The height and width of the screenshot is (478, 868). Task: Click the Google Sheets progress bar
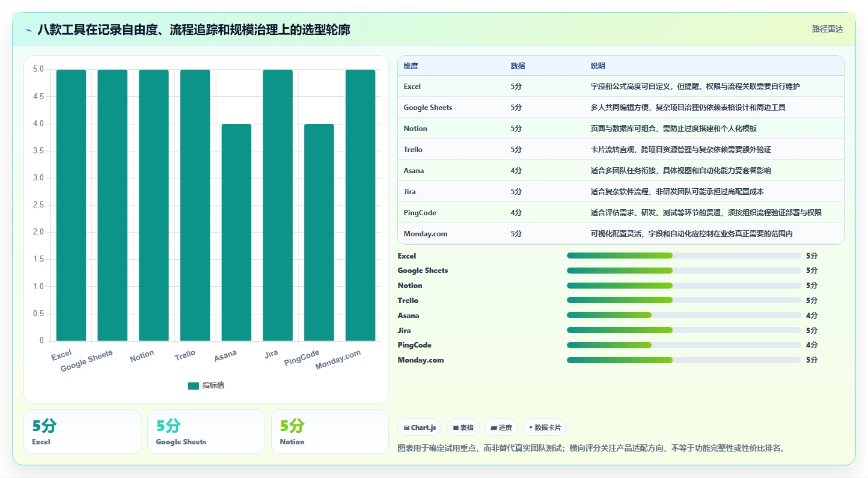(x=684, y=271)
